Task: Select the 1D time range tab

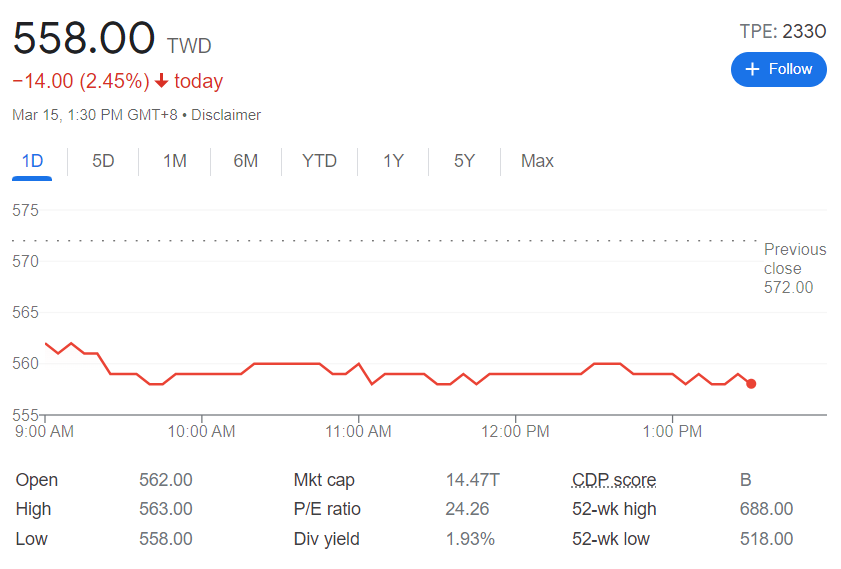Action: click(x=32, y=161)
